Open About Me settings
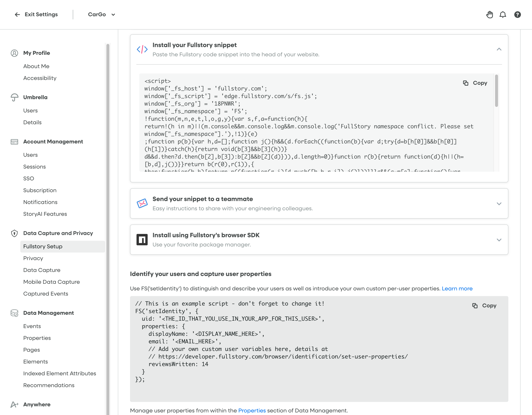The image size is (532, 415). (x=36, y=66)
